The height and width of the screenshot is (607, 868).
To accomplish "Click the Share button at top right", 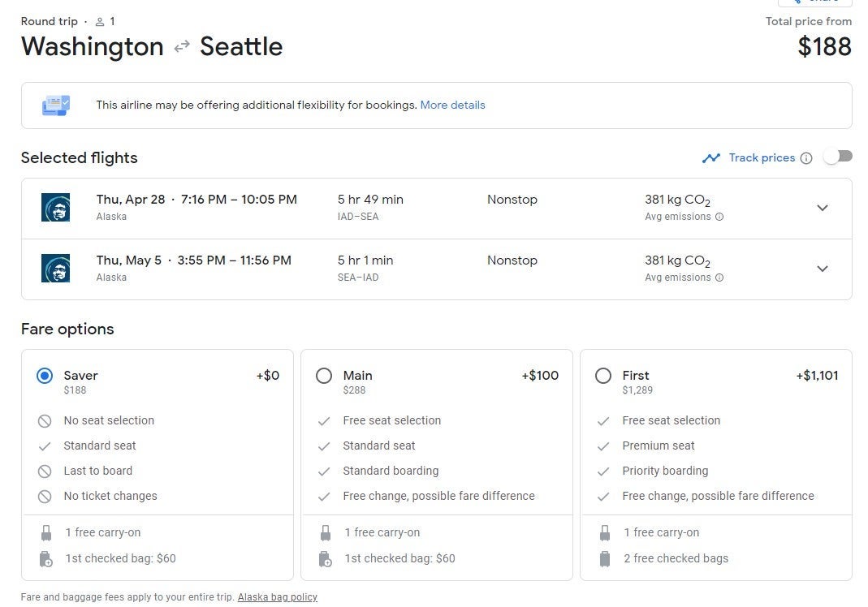I will [814, 2].
